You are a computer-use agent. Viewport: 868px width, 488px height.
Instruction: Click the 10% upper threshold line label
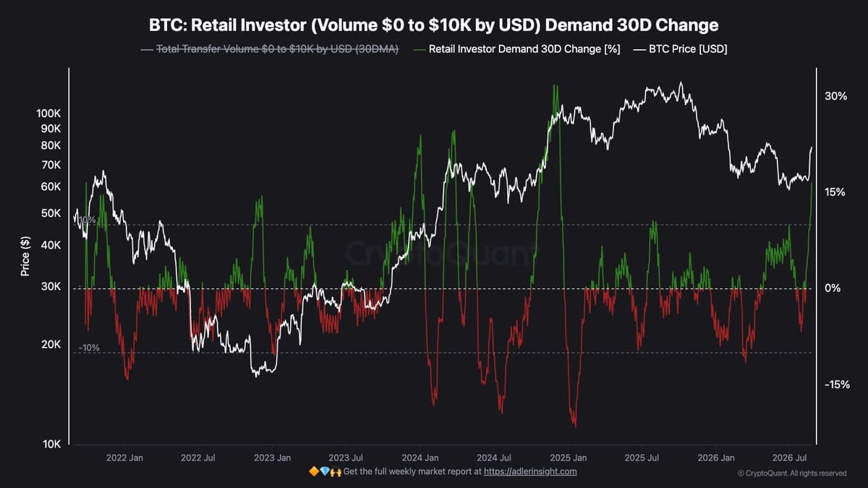click(x=87, y=220)
